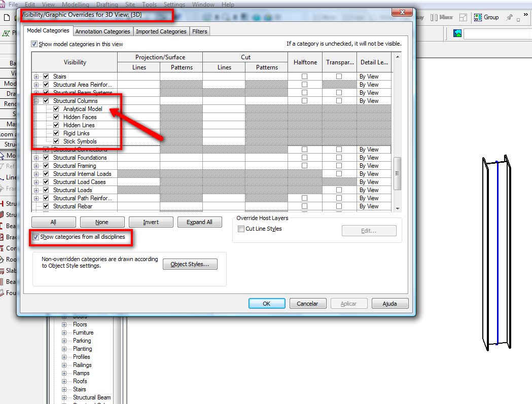Image resolution: width=532 pixels, height=404 pixels.
Task: Expand the Structural Loads category
Action: click(37, 190)
